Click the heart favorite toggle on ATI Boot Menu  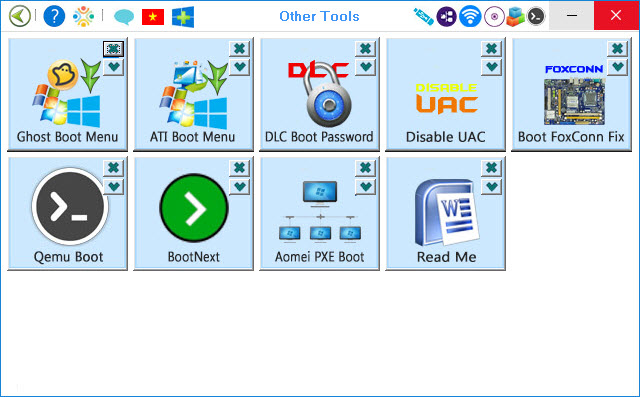(x=240, y=67)
